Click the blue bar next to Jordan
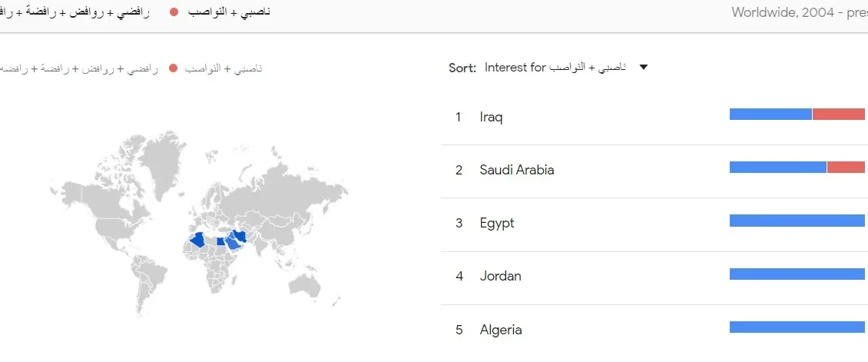Image resolution: width=868 pixels, height=362 pixels. 797,274
